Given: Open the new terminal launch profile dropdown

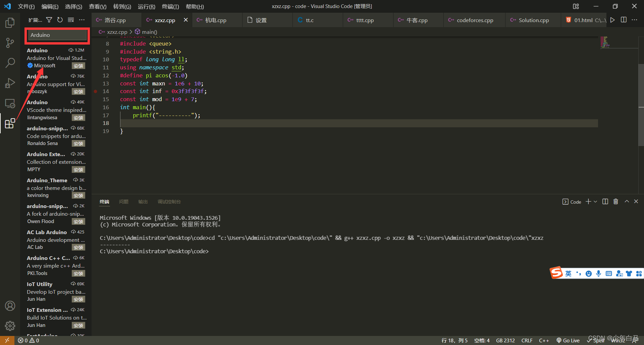Looking at the screenshot, I should (595, 202).
